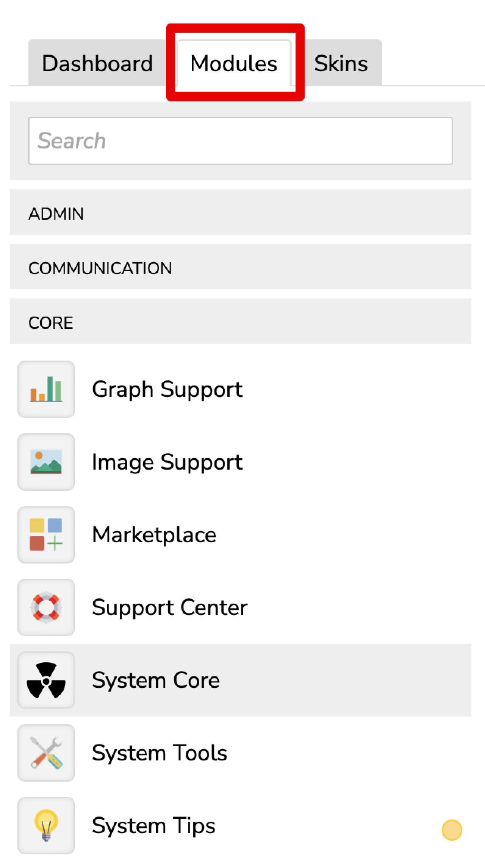Select the Modules tab
The width and height of the screenshot is (485, 868).
tap(234, 63)
